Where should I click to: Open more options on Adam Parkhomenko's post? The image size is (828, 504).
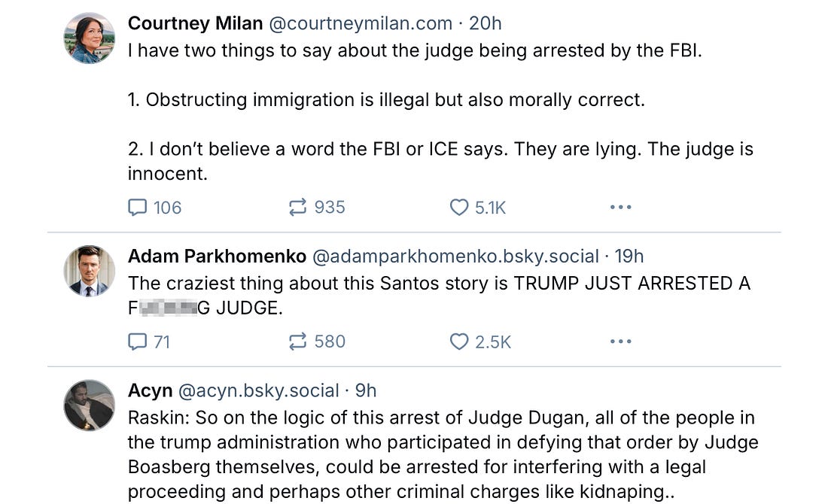coord(620,342)
